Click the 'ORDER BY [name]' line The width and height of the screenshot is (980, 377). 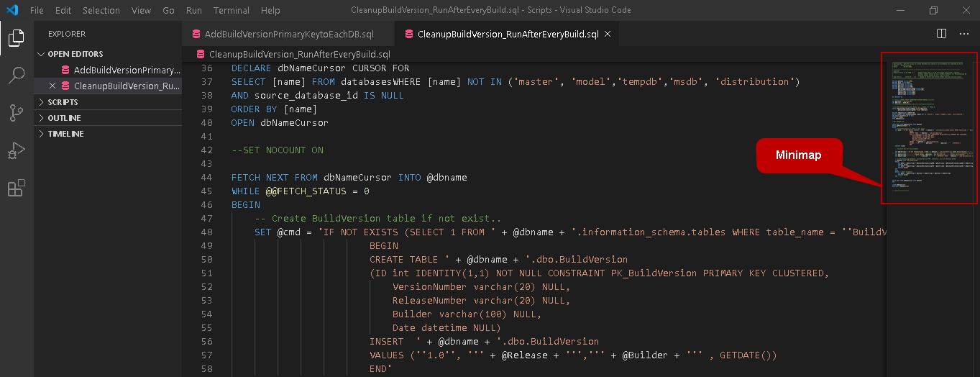[274, 109]
